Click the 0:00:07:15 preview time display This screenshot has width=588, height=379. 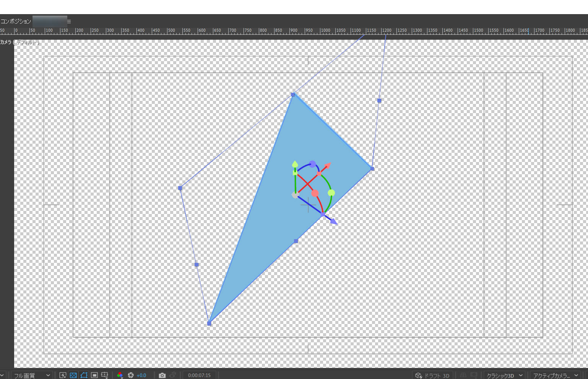199,375
